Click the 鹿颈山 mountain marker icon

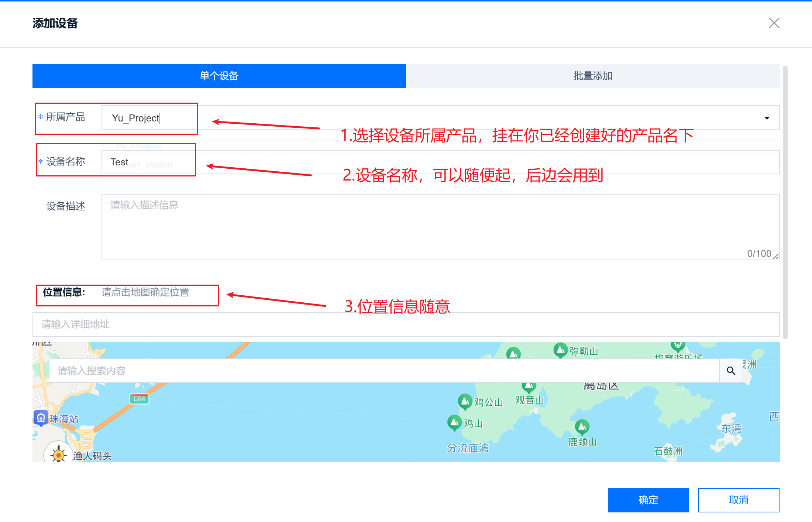point(582,427)
